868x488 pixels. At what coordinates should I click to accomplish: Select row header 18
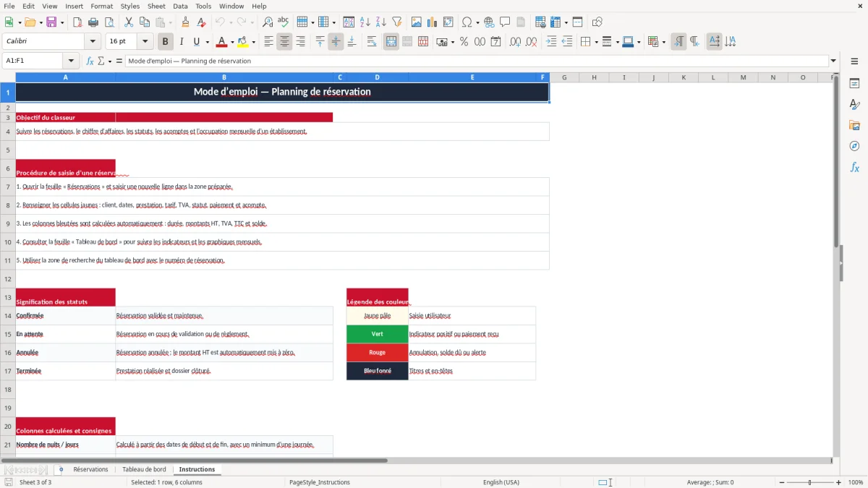pos(8,390)
